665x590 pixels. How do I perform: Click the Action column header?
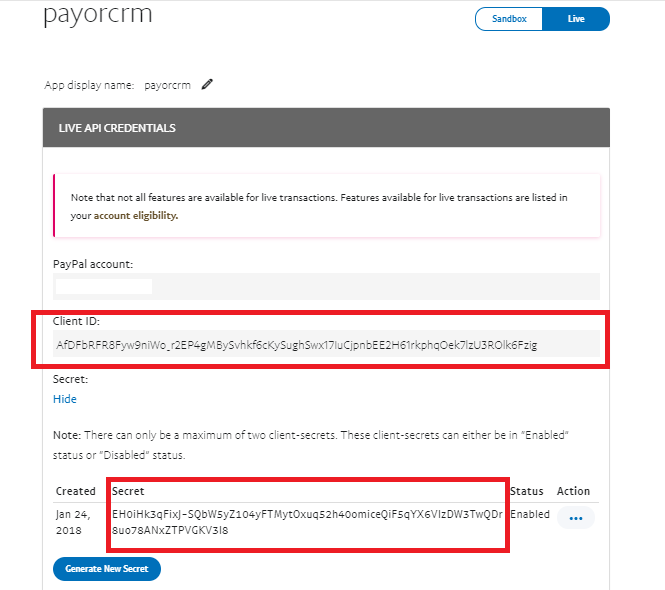(573, 491)
